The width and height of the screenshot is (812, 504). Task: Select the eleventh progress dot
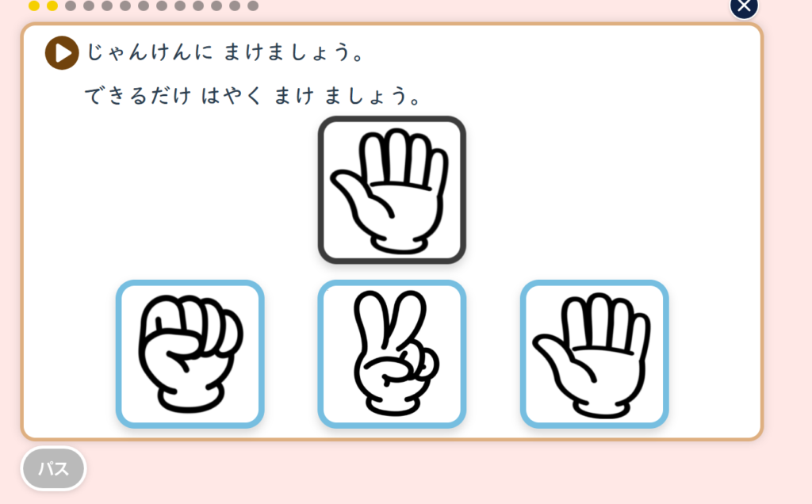click(x=216, y=6)
